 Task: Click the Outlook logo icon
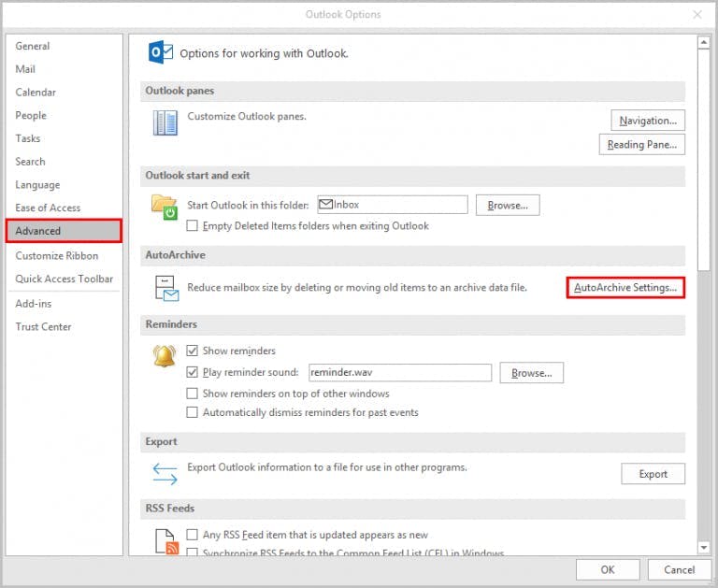160,52
